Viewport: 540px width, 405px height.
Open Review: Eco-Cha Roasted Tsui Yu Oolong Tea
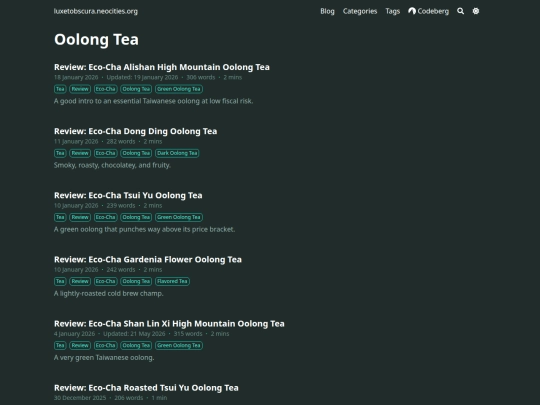point(146,388)
